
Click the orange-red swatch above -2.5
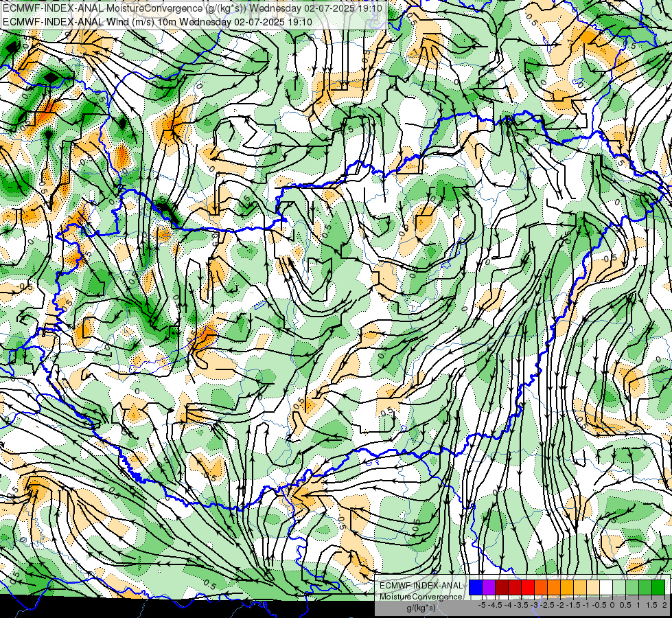click(541, 587)
